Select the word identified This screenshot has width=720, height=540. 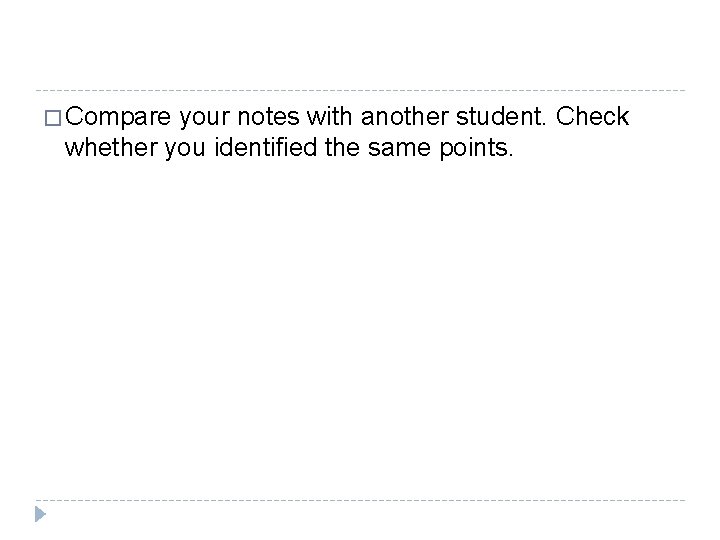click(266, 148)
